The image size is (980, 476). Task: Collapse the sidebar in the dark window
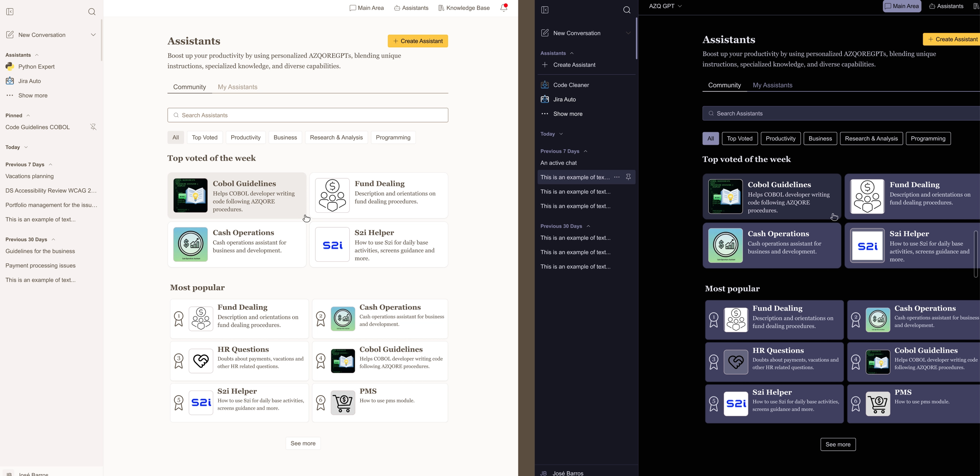[x=545, y=10]
